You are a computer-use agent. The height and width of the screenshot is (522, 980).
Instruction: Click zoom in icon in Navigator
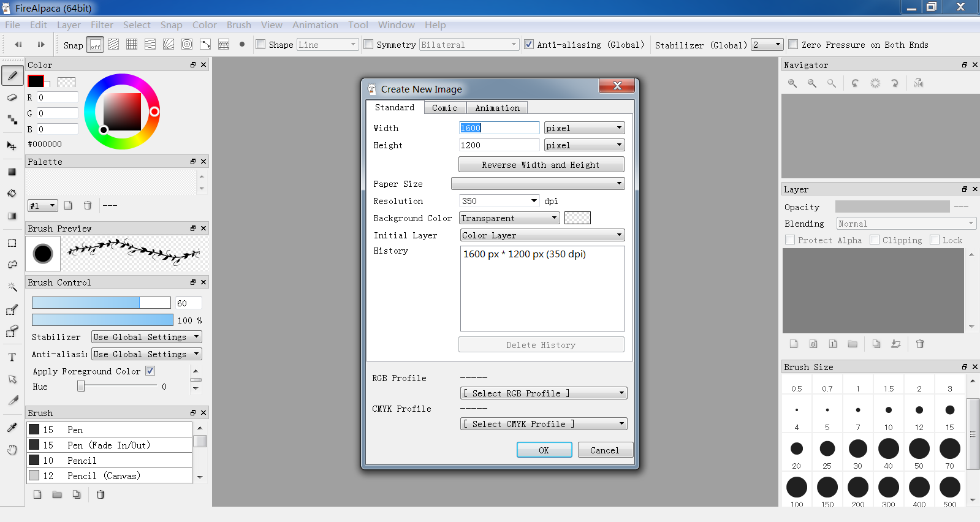tap(792, 83)
